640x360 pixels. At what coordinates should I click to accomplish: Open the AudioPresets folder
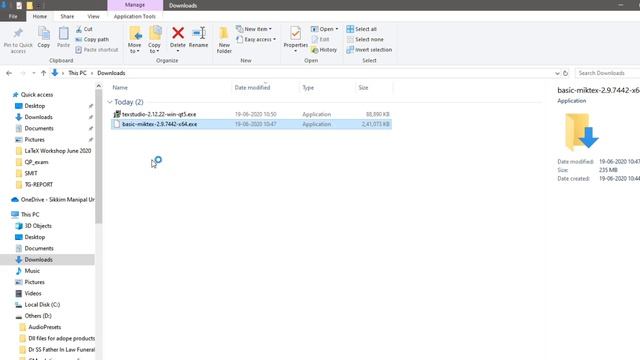tap(44, 327)
